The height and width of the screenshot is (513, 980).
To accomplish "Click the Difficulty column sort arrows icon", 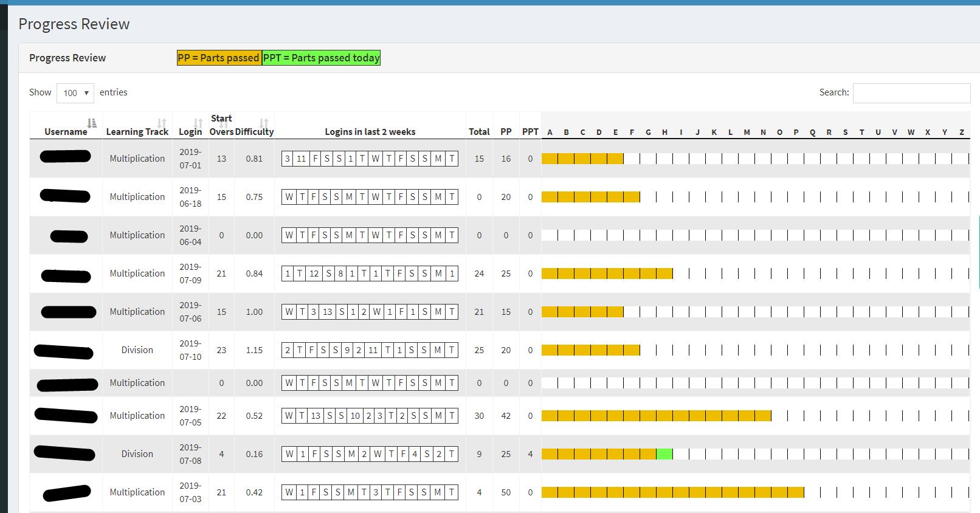I will (x=264, y=123).
